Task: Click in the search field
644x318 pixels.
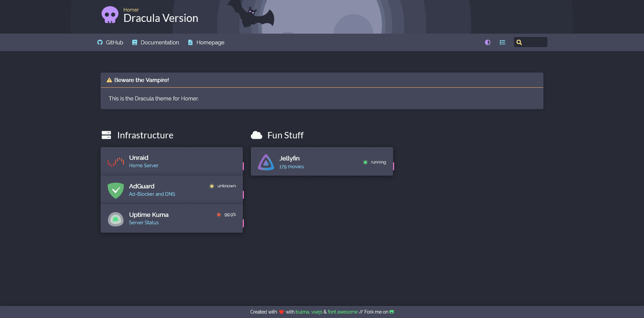Action: pos(531,42)
